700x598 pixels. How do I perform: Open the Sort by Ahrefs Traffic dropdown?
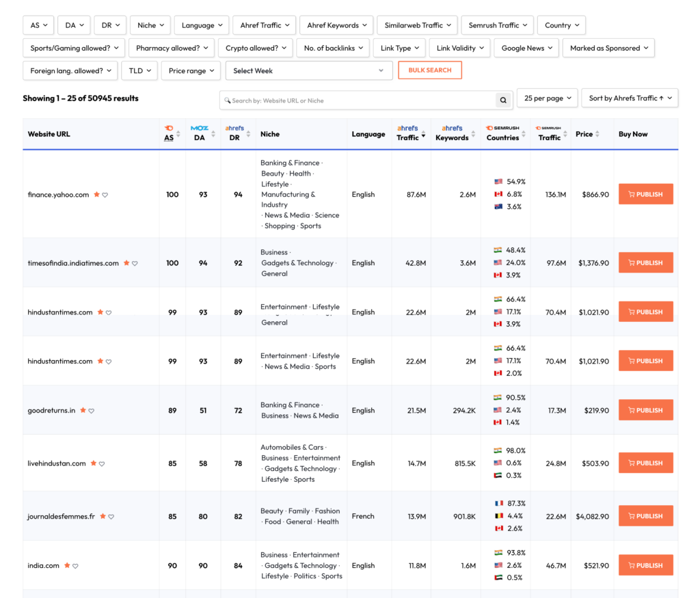click(630, 98)
